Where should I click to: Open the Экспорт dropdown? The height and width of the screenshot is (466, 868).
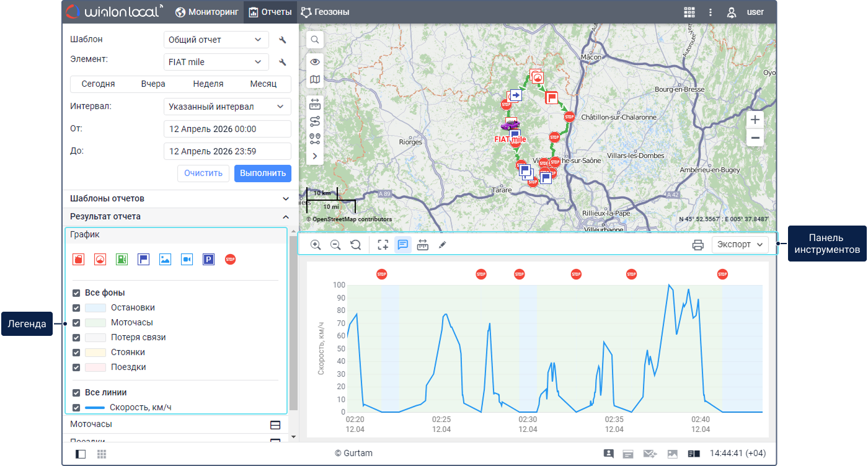tap(740, 245)
